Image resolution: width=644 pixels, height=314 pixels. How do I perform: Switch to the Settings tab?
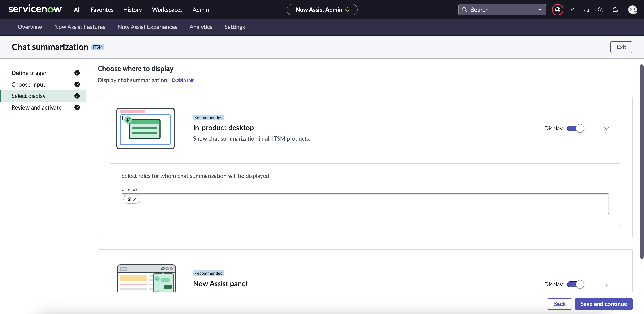point(234,27)
